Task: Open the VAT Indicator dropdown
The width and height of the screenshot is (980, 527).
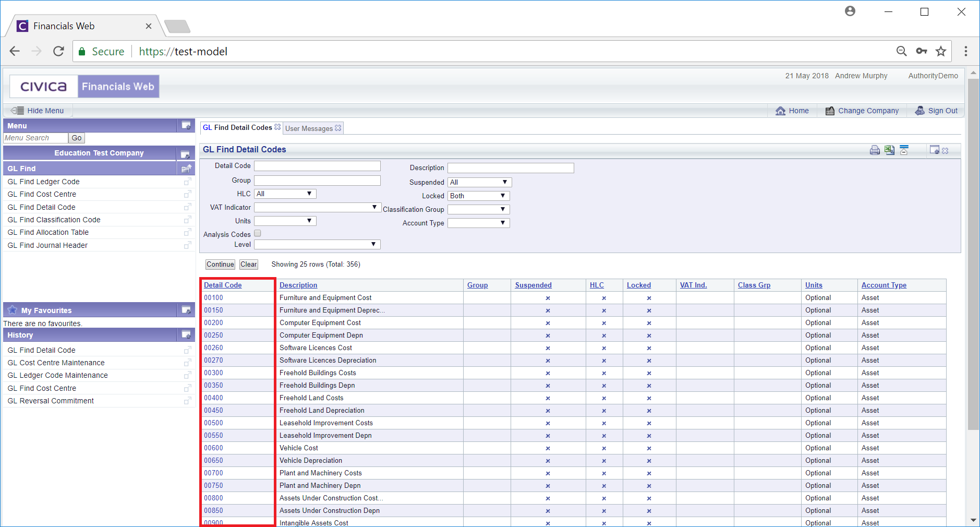Action: 318,207
